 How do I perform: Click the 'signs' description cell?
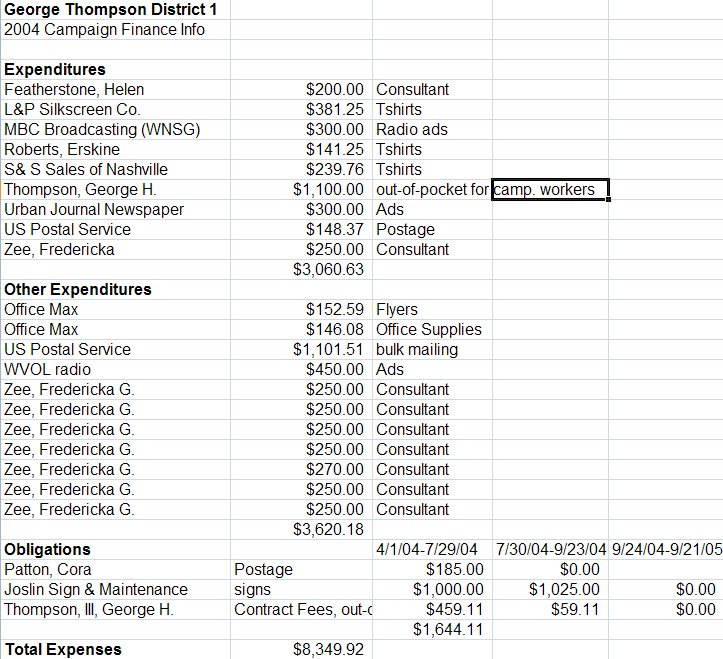(302, 589)
